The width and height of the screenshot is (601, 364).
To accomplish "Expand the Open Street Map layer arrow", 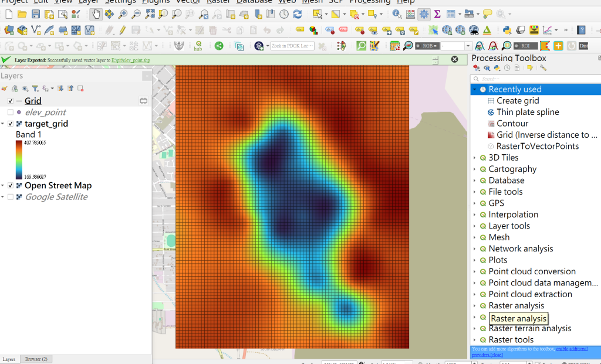I will coord(3,186).
